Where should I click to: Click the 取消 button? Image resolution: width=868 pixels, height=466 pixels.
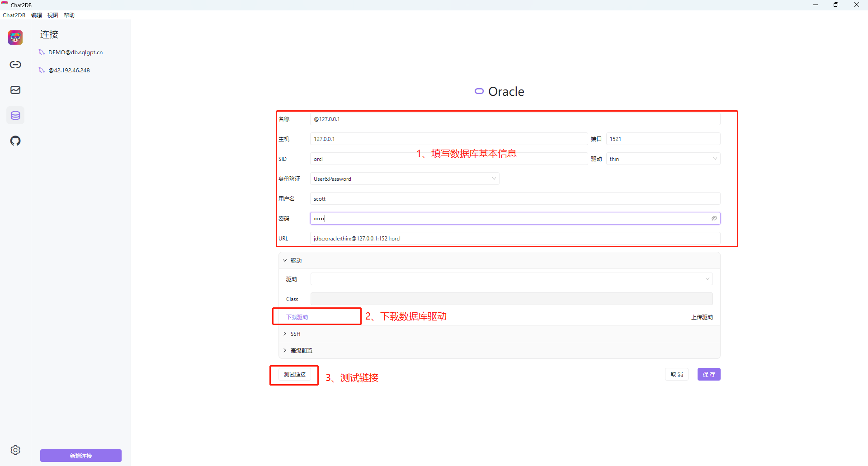pyautogui.click(x=677, y=374)
